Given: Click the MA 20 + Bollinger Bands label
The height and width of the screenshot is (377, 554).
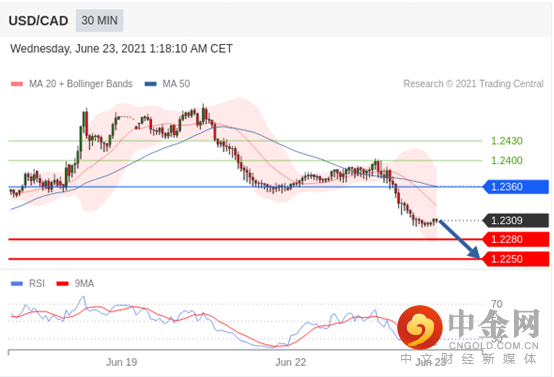Looking at the screenshot, I should 81,84.
